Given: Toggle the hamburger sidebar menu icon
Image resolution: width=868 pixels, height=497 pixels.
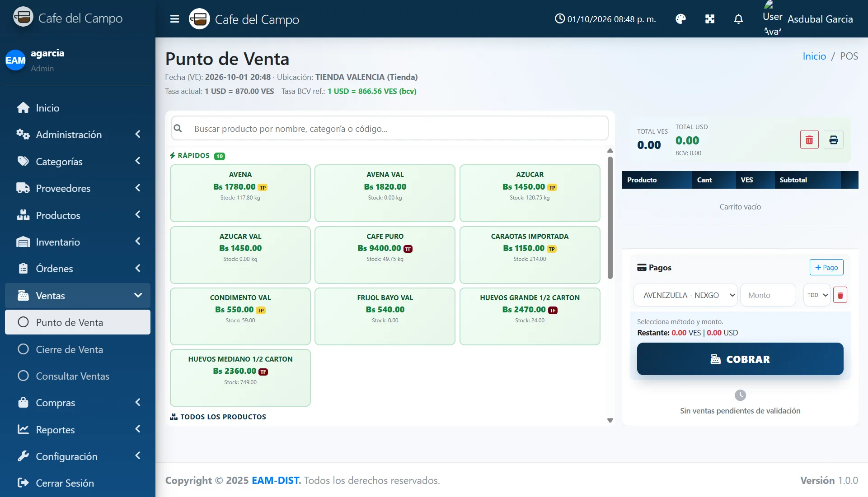Looking at the screenshot, I should point(174,19).
